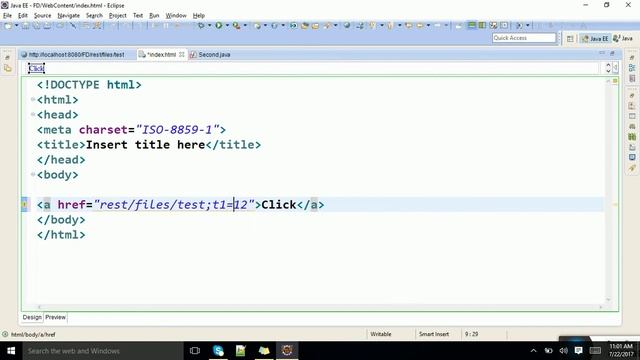Viewport: 640px width, 360px height.
Task: Open the Window menu
Action: (176, 16)
